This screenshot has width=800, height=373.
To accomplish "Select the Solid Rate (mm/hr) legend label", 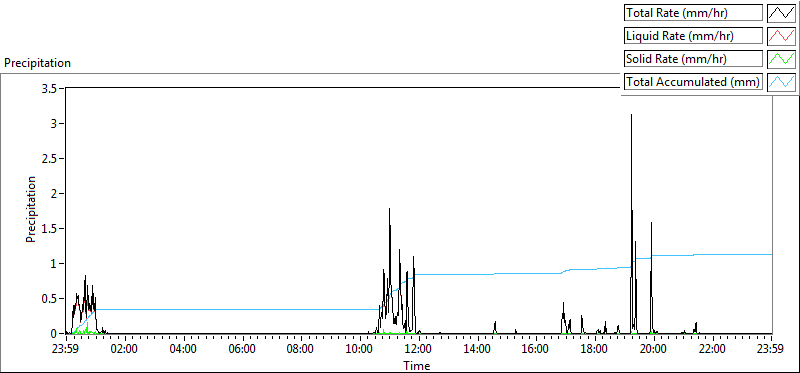I will (x=693, y=59).
